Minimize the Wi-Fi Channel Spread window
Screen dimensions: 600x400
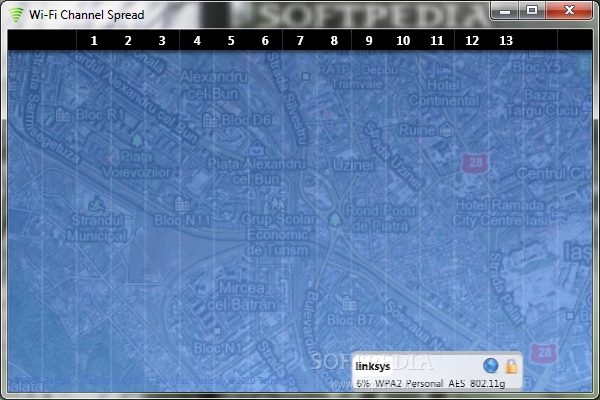(505, 11)
